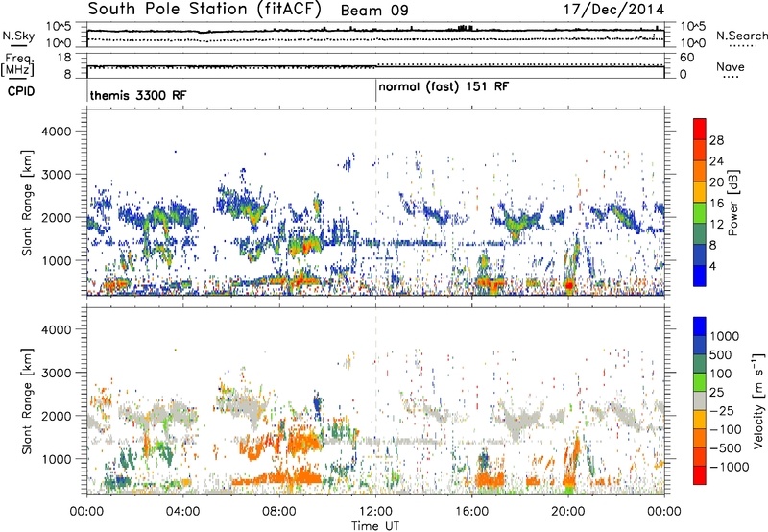The image size is (768, 532).
Task: Click the 'Nave' legend label
Action: click(731, 67)
